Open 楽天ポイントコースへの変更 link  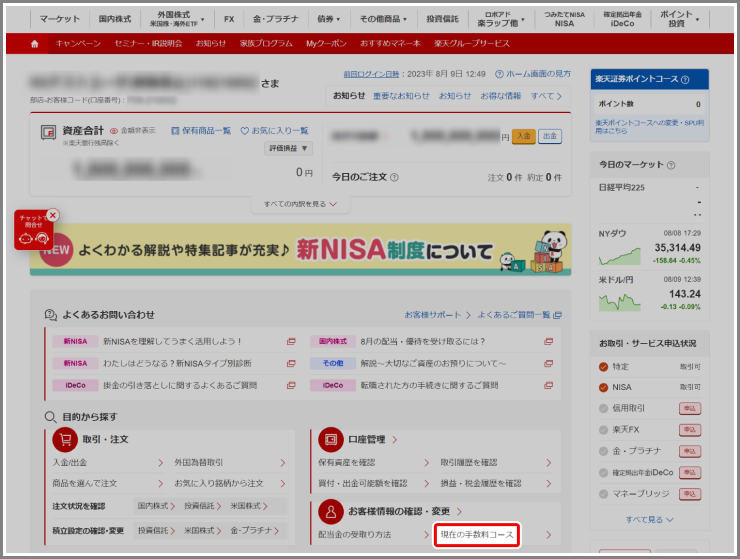[649, 126]
